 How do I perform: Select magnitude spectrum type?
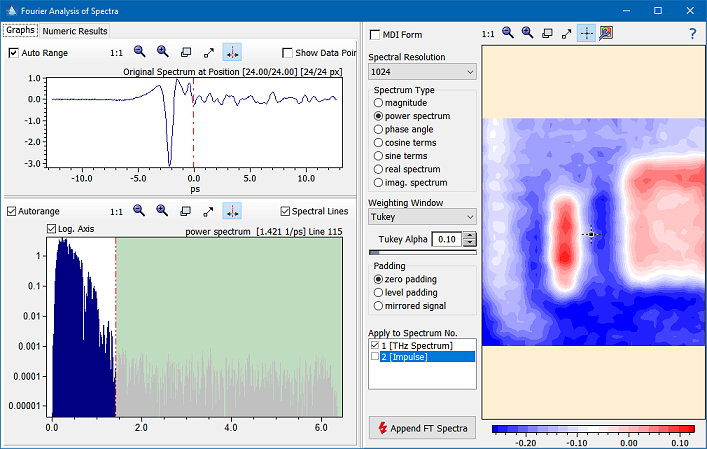378,103
